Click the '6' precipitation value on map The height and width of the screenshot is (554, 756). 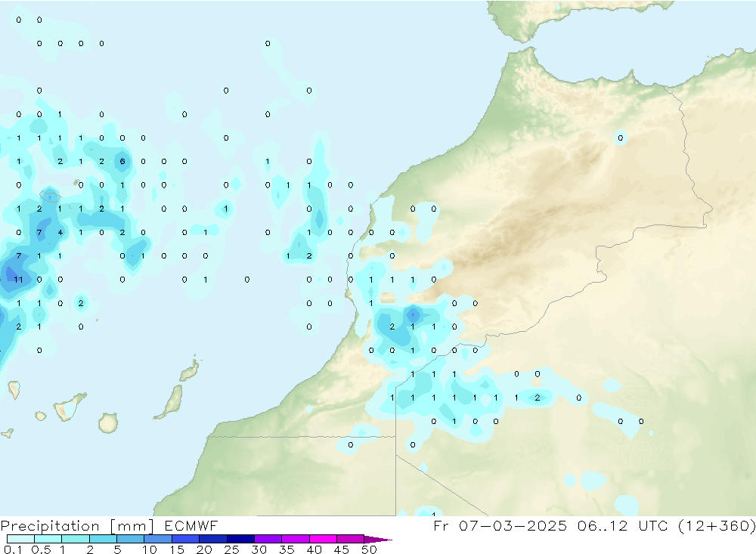click(x=122, y=162)
